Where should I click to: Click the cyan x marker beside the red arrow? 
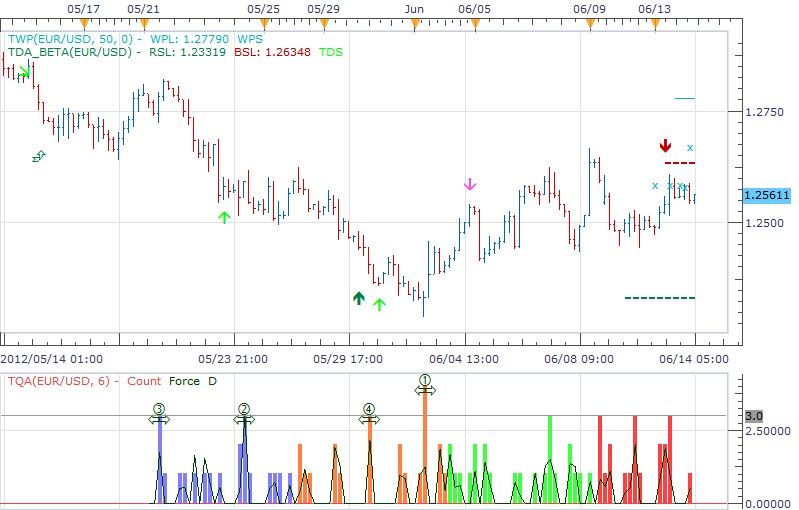point(689,148)
